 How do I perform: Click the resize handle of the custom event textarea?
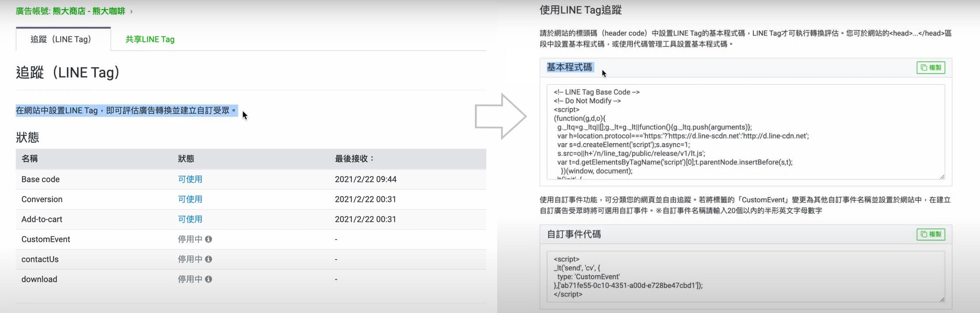942,299
